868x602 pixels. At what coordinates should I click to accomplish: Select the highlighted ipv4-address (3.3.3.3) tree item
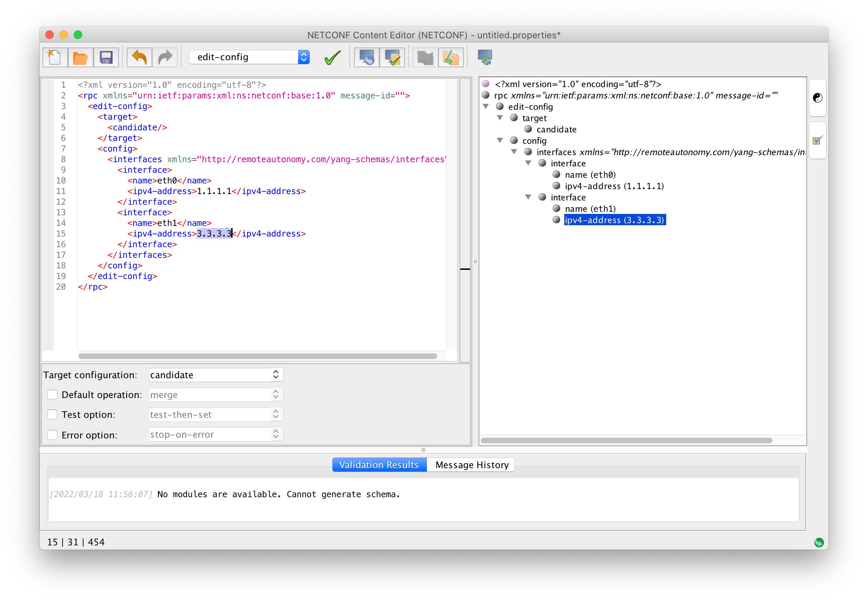pos(615,220)
